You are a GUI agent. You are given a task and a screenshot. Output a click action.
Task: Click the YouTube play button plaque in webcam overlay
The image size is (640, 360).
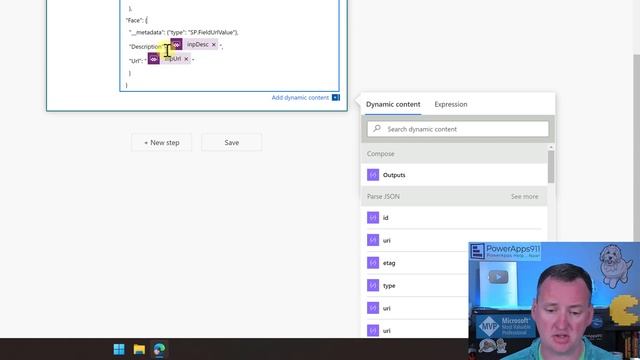[x=498, y=277]
